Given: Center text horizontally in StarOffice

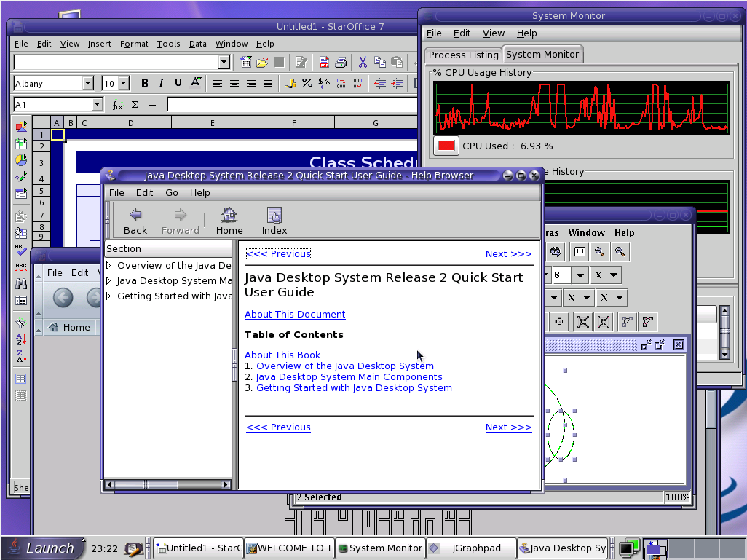Looking at the screenshot, I should click(x=234, y=84).
